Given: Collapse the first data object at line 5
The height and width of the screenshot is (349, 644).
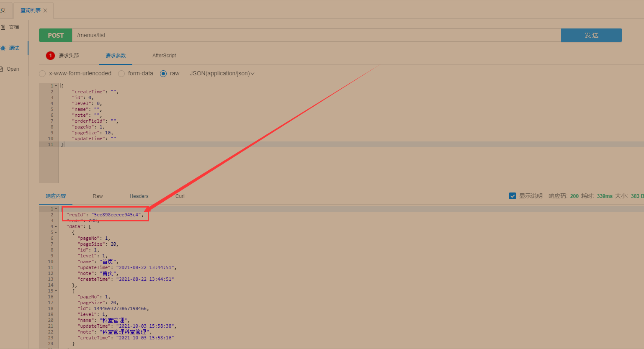Looking at the screenshot, I should (56, 232).
